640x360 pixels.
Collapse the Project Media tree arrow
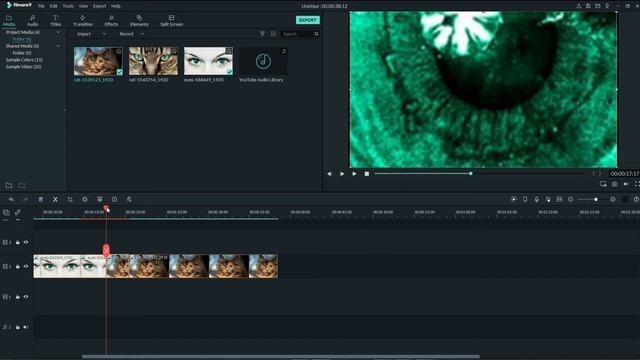[x=58, y=32]
